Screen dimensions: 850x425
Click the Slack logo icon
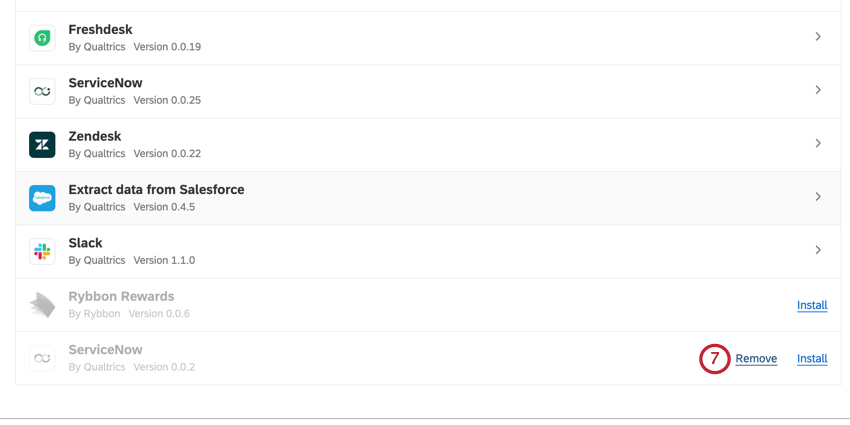pos(42,252)
